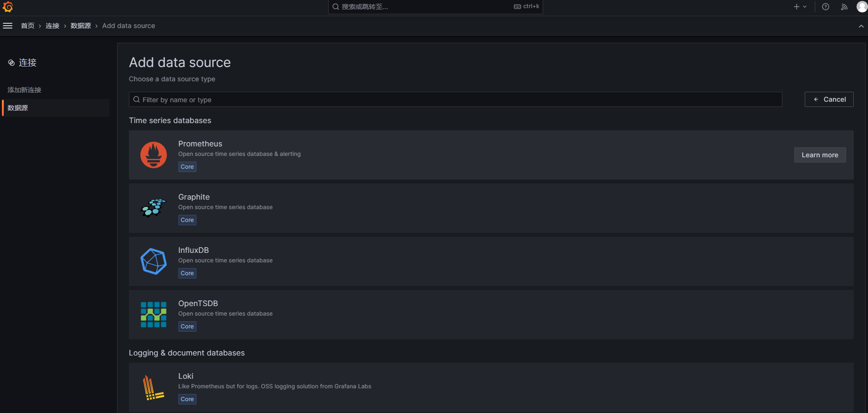
Task: Open the news RSS feed icon
Action: click(x=844, y=7)
